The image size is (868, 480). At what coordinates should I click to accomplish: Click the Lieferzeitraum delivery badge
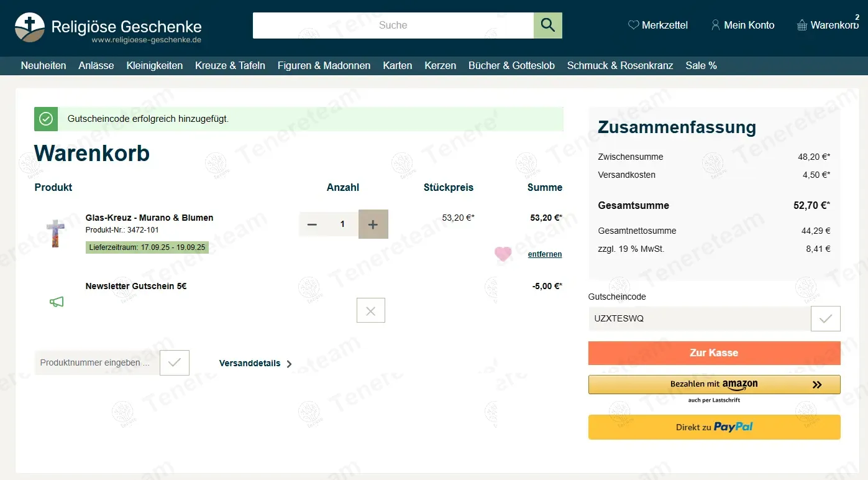click(147, 247)
